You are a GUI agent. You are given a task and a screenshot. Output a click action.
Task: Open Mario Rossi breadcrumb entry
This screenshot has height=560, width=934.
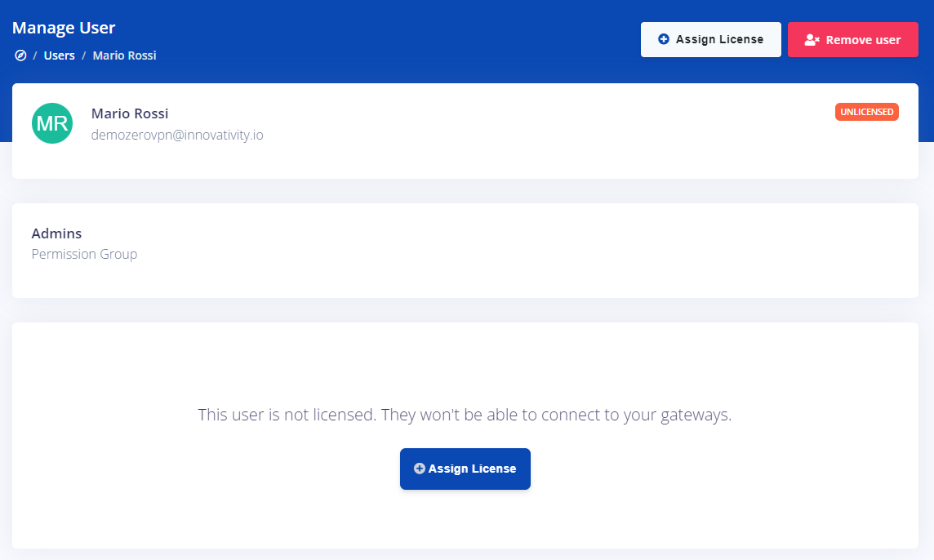[124, 56]
